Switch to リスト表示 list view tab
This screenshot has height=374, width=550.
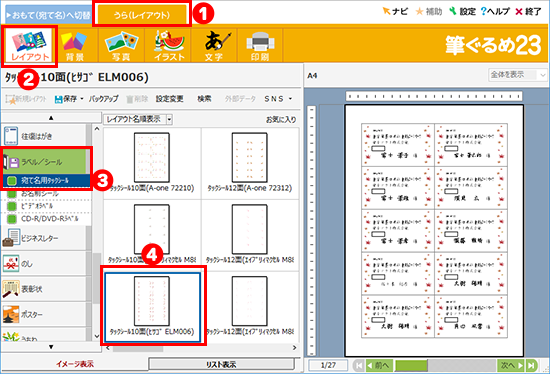tap(221, 365)
